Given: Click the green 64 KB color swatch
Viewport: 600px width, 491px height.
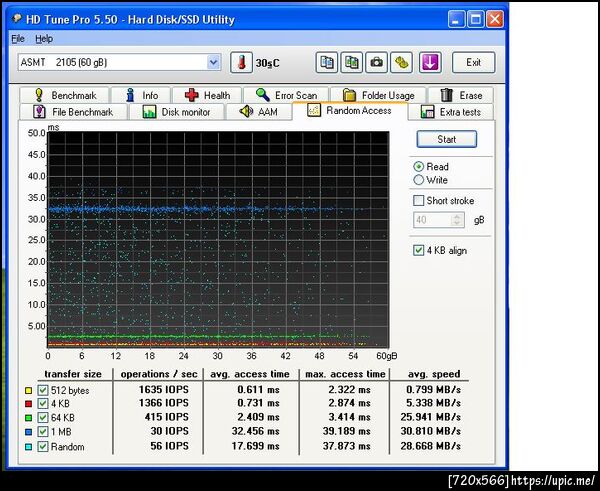Looking at the screenshot, I should click(x=28, y=418).
